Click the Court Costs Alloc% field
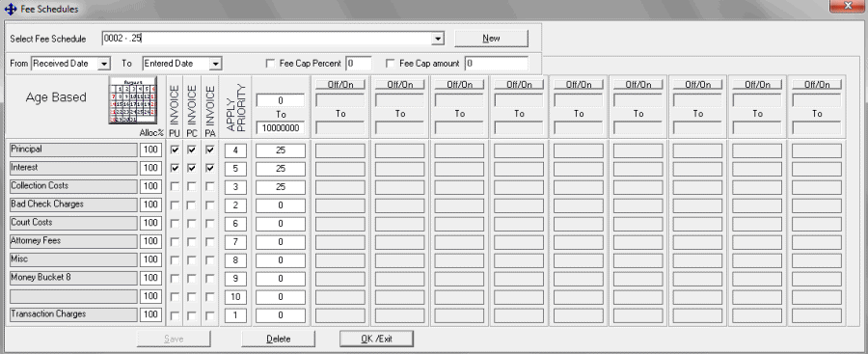The height and width of the screenshot is (354, 868). 151,223
